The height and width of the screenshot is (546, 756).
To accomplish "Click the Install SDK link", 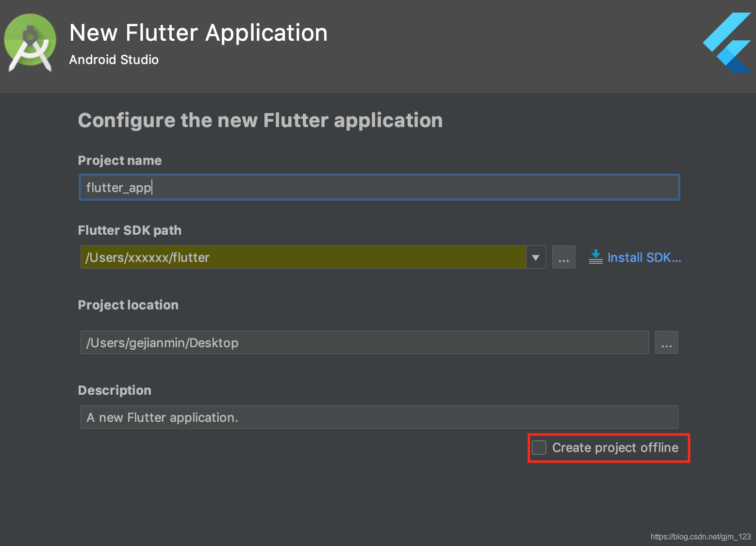I will [x=644, y=257].
